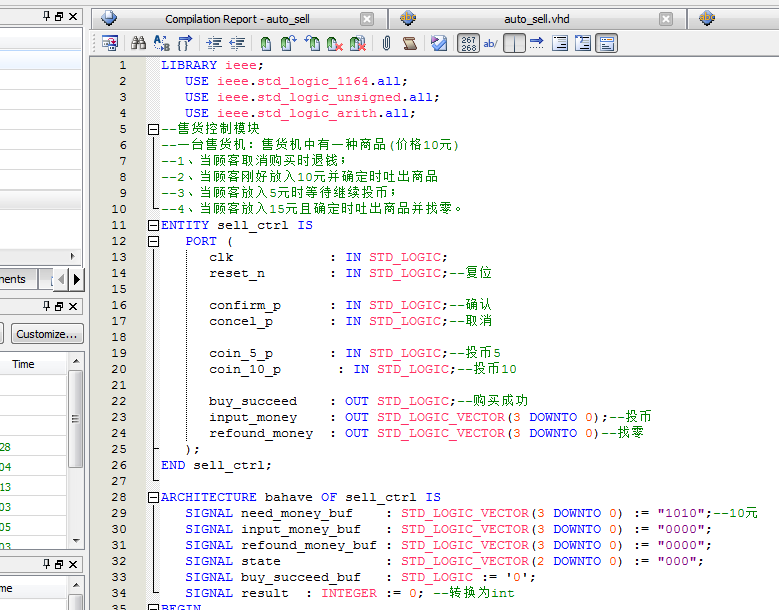This screenshot has height=610, width=779.
Task: Toggle the ab/ whitespace display button
Action: tap(490, 43)
